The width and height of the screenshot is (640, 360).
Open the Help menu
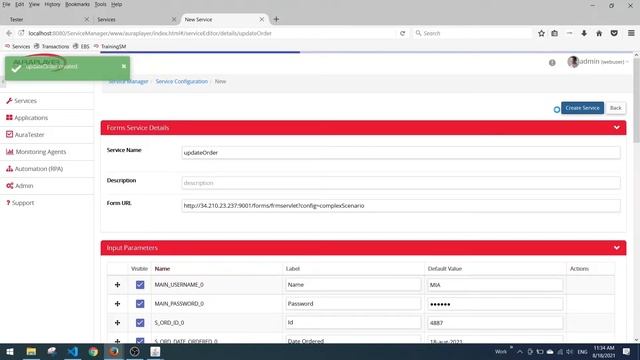tap(116, 4)
